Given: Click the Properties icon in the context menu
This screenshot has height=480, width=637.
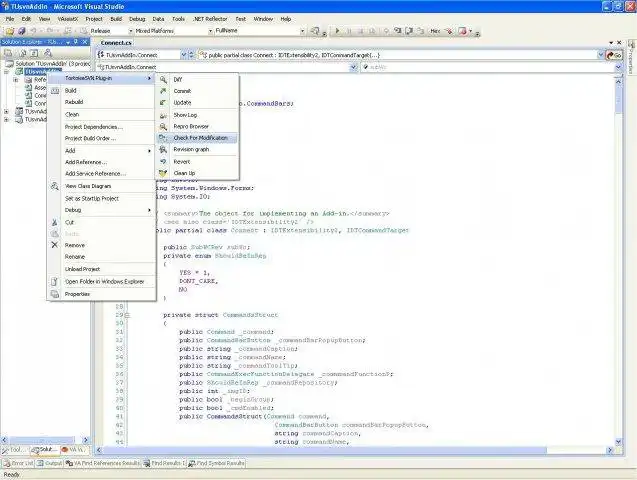Looking at the screenshot, I should click(55, 294).
